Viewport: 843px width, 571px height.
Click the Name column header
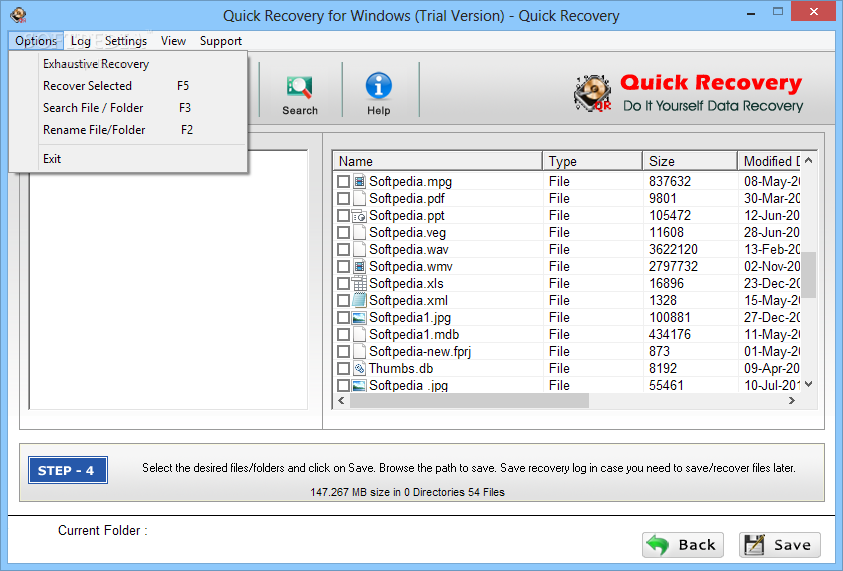tap(438, 161)
